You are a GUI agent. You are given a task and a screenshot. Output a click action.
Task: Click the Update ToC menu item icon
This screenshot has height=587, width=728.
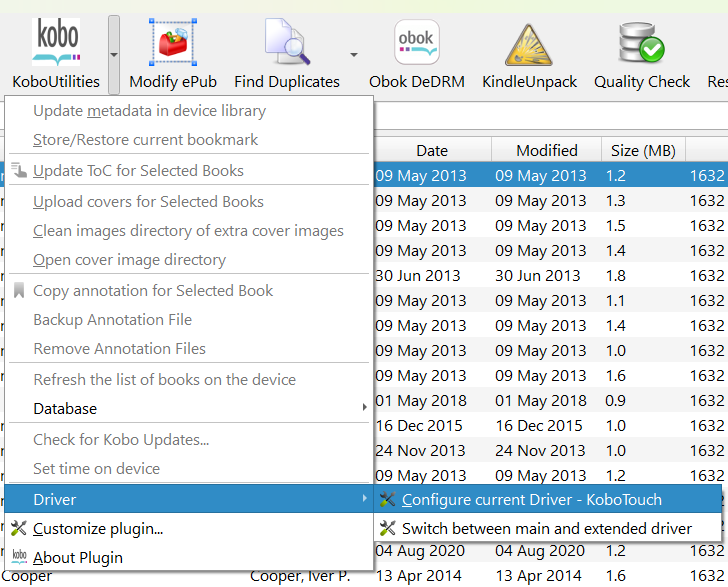click(19, 170)
